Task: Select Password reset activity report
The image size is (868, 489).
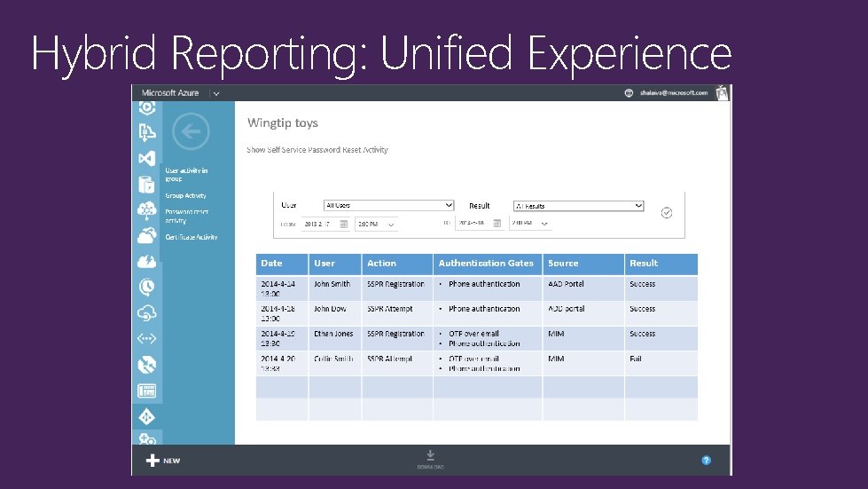Action: coord(186,216)
